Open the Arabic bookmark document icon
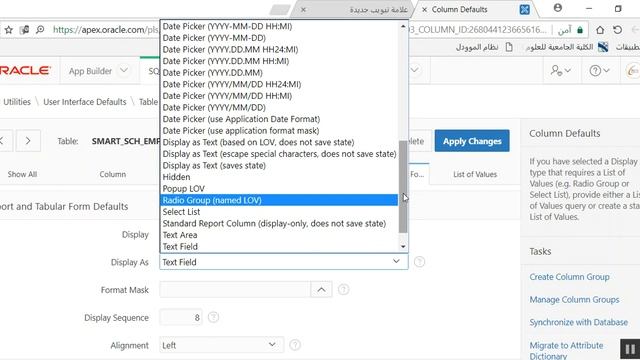 coord(509,47)
